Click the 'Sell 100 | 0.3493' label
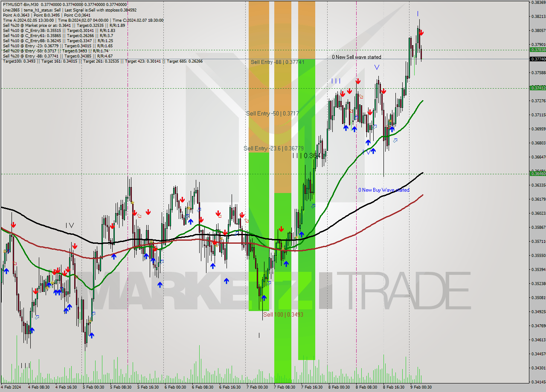Viewport: 546px width, 392px height. pyautogui.click(x=283, y=314)
